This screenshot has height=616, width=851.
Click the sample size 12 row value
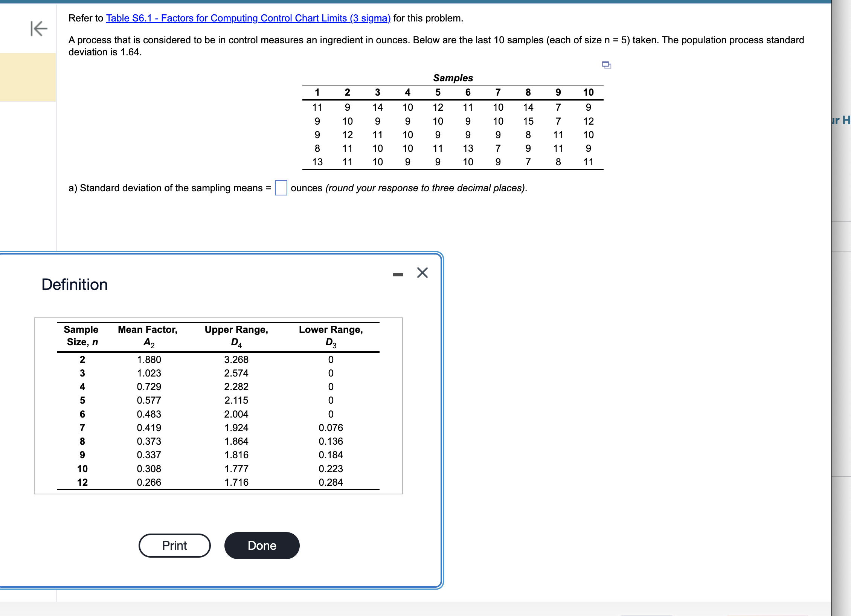point(82,482)
